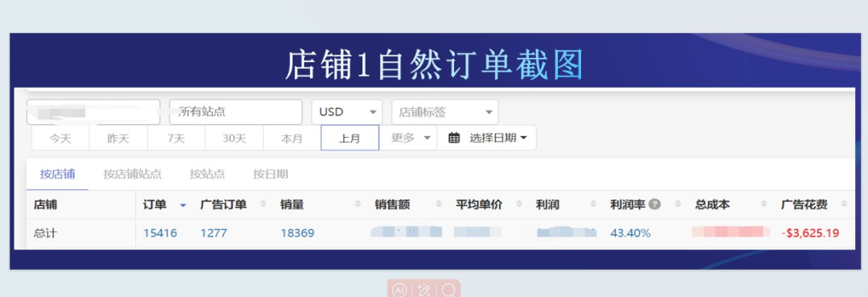The image size is (868, 297).
Task: Click the magic wand edit icon at bottom
Action: 424,290
